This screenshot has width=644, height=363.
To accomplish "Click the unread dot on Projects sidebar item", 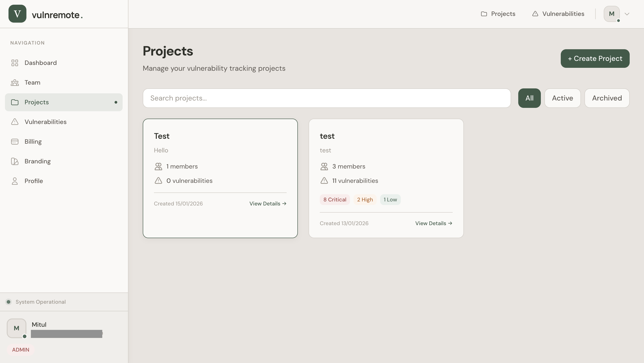I will click(x=116, y=102).
